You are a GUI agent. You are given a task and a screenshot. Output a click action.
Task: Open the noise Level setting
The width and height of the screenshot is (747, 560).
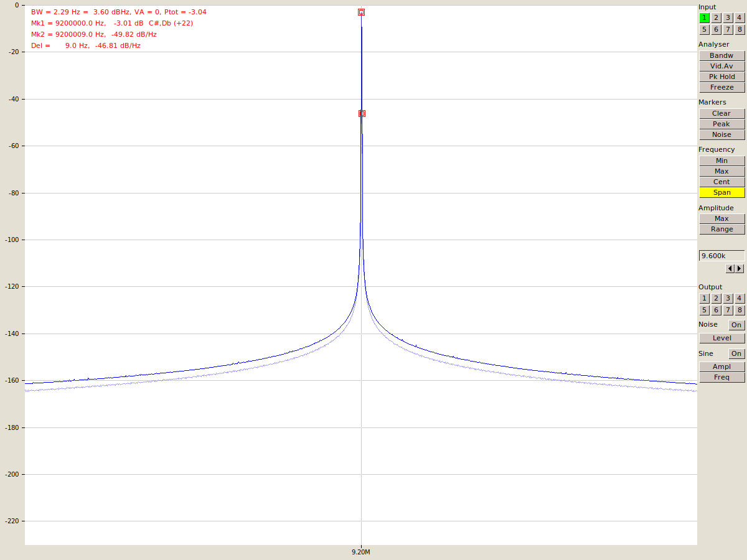[721, 338]
